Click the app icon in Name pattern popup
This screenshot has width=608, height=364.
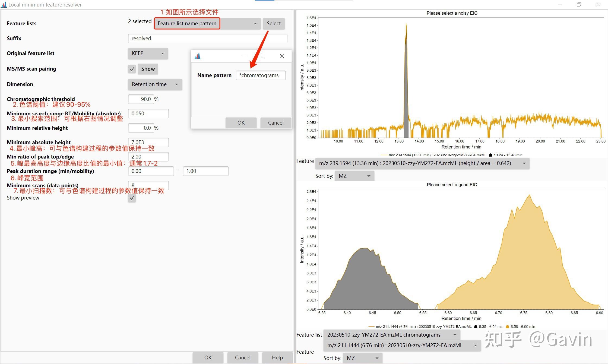(197, 56)
